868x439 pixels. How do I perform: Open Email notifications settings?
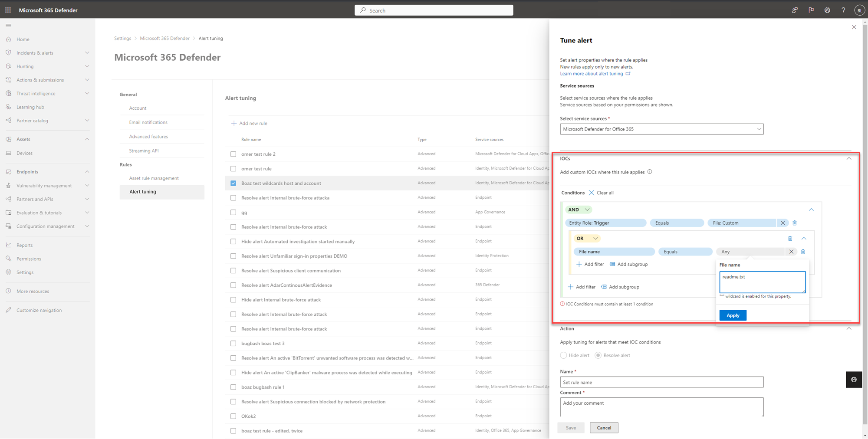[148, 122]
